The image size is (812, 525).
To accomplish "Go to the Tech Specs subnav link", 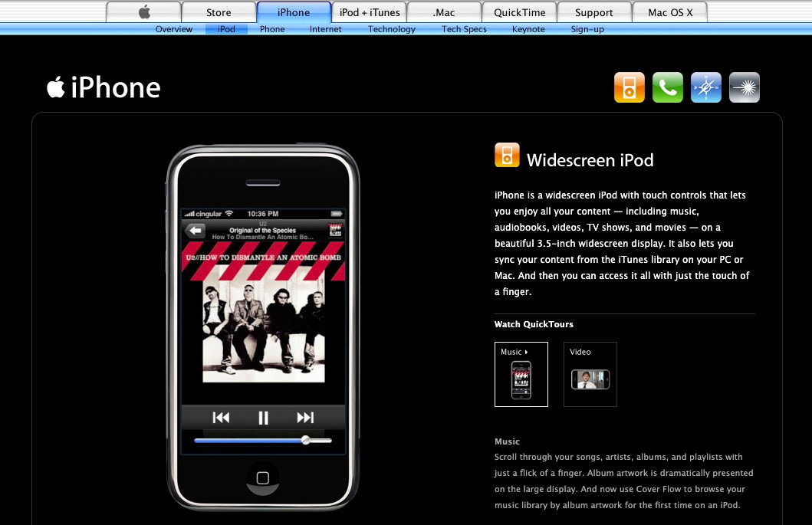I will pos(464,29).
